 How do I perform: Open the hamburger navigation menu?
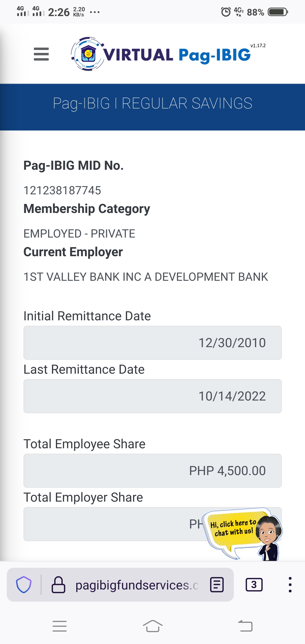pos(41,54)
